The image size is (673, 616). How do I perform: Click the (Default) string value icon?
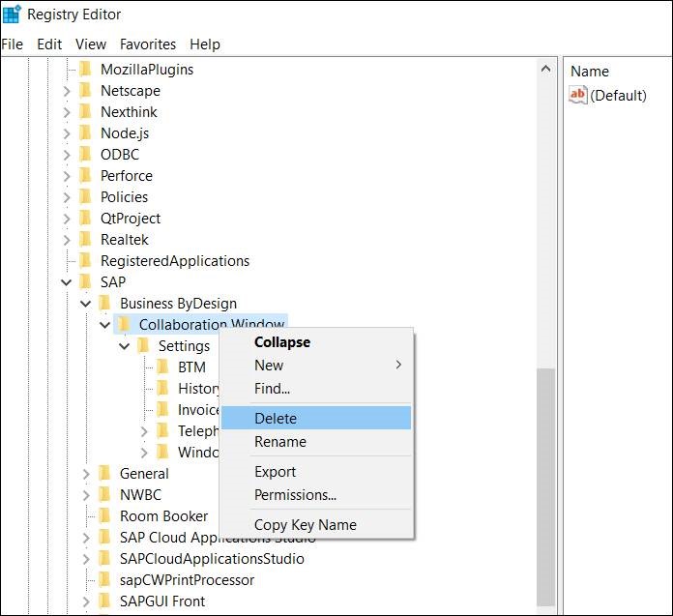pyautogui.click(x=577, y=95)
